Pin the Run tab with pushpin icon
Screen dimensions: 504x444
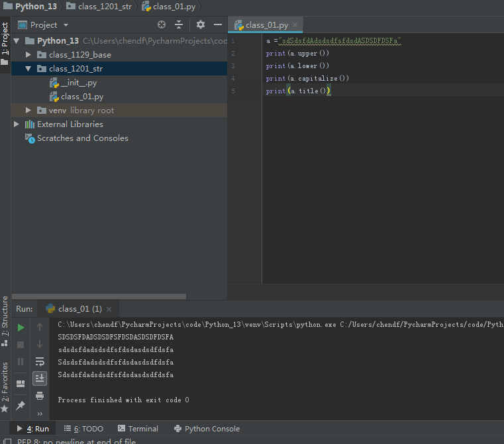point(21,405)
